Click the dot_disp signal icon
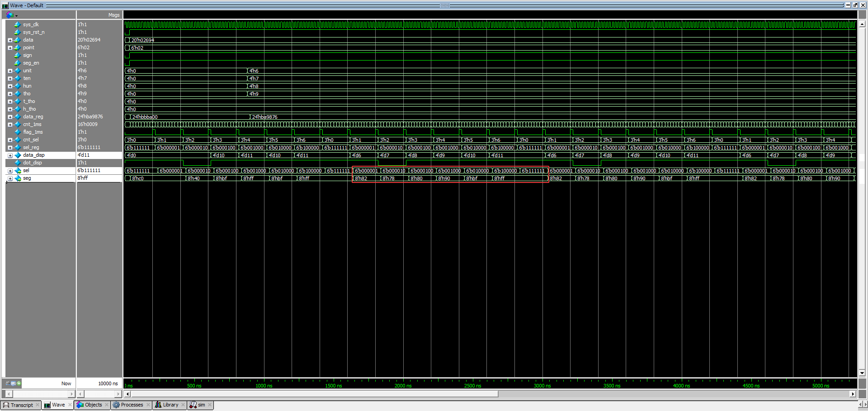Screen dimensions: 868x411 click(x=17, y=163)
